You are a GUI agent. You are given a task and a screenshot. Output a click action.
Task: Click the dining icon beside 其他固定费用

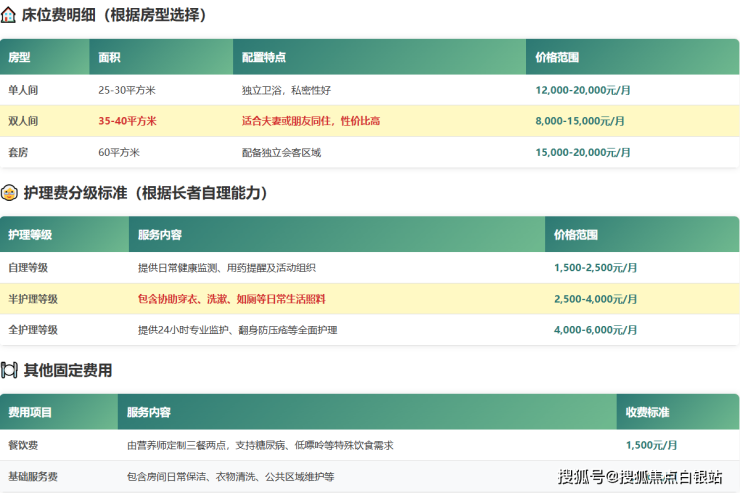coord(9,370)
